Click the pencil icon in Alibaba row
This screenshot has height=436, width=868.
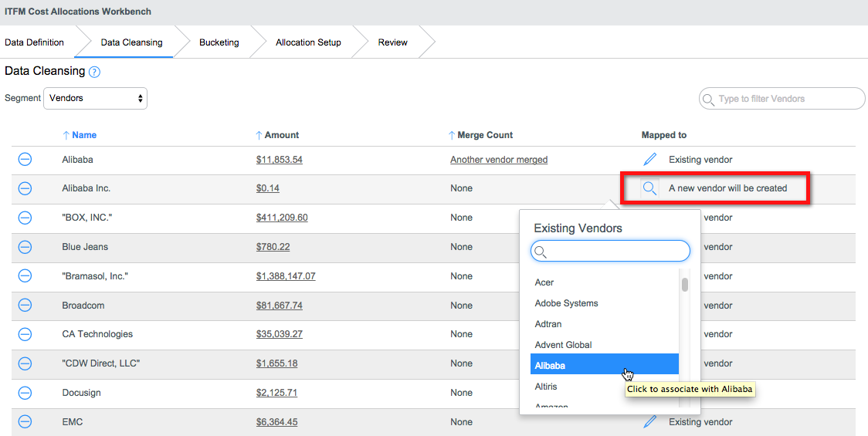[650, 160]
